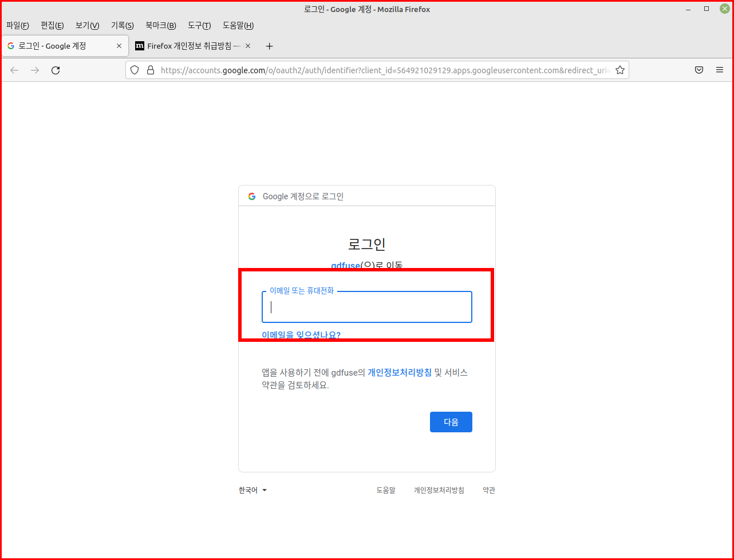Maximize the Firefox window
Image resolution: width=734 pixels, height=560 pixels.
707,9
